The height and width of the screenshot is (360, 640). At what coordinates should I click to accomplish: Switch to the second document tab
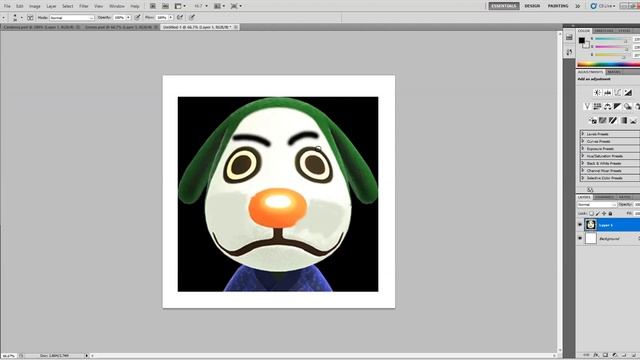coord(121,27)
